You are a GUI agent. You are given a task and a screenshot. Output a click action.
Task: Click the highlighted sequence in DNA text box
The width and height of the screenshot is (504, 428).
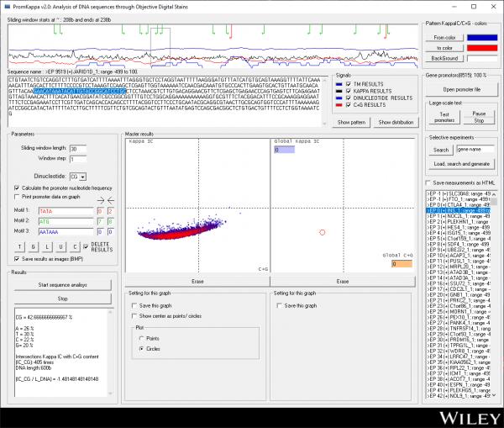(x=80, y=92)
